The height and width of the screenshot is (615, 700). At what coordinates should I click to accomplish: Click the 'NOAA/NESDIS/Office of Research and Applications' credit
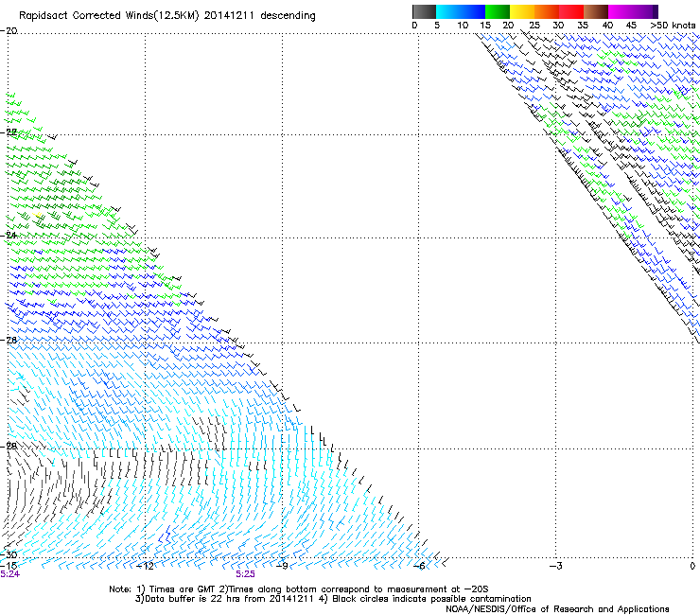click(557, 609)
